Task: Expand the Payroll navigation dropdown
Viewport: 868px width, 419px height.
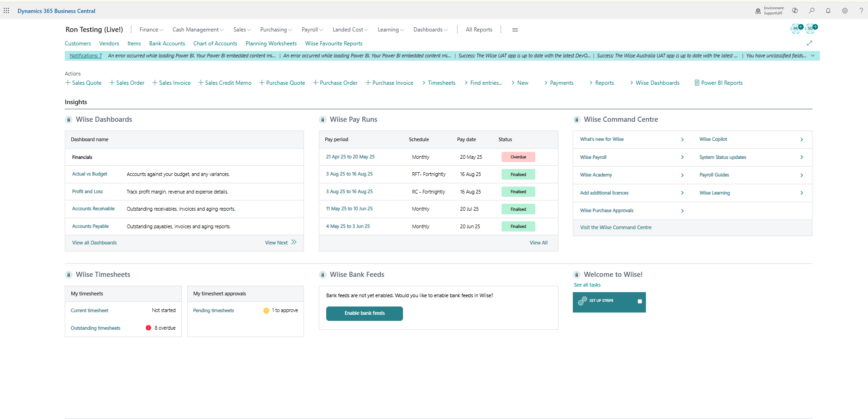Action: click(x=312, y=30)
